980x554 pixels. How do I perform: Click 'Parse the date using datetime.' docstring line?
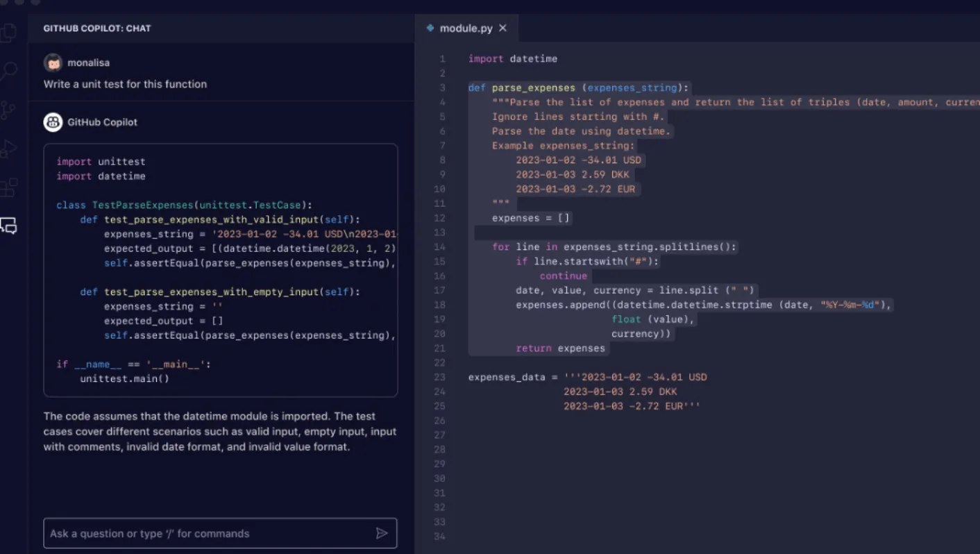[582, 131]
